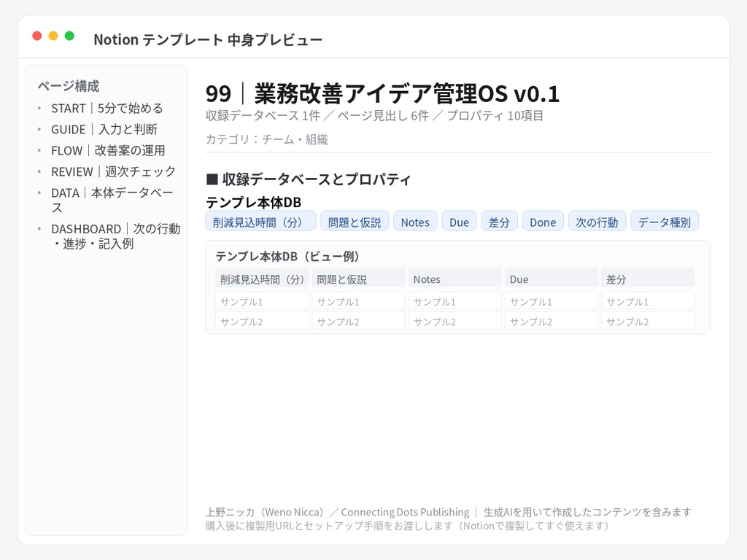The image size is (747, 560).
Task: Select the Done property tag
Action: [x=543, y=221]
